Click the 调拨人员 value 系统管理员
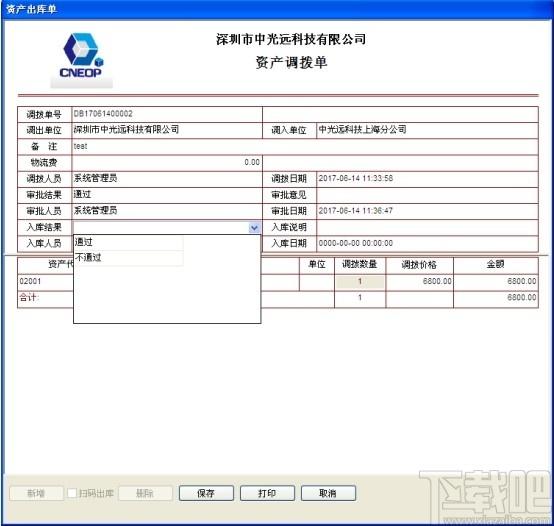This screenshot has height=526, width=554. point(95,178)
